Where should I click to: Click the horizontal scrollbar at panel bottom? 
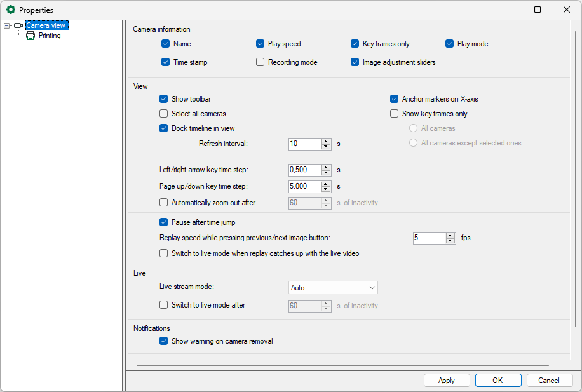(x=342, y=365)
